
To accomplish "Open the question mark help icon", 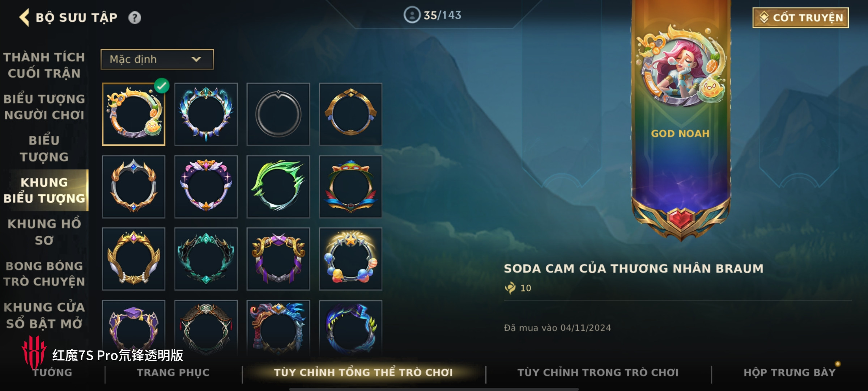I will (135, 17).
